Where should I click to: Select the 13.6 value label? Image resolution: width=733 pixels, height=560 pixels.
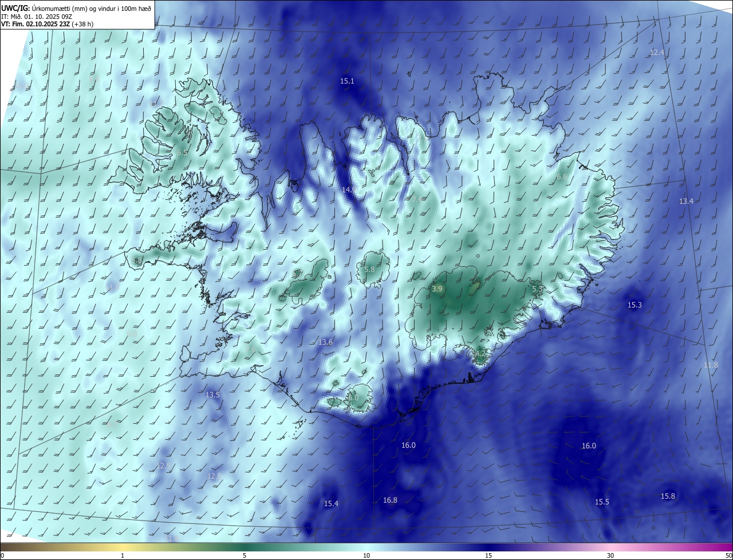[325, 342]
